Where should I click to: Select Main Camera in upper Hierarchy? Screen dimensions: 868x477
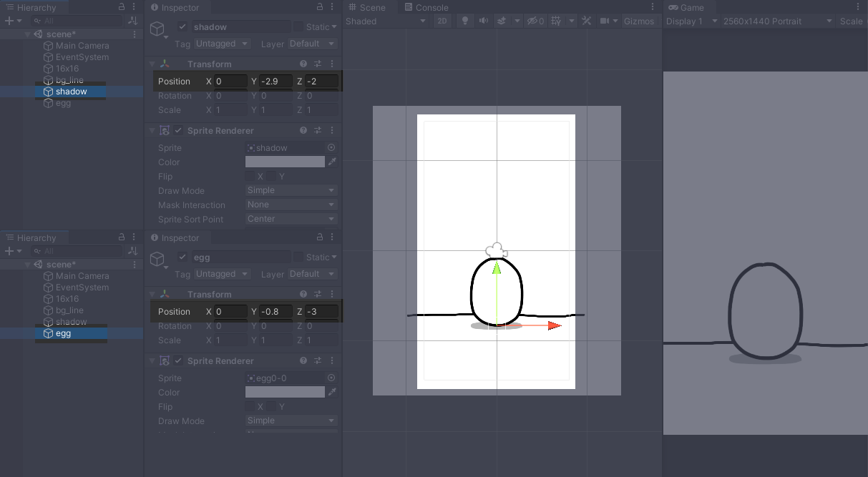coord(82,46)
